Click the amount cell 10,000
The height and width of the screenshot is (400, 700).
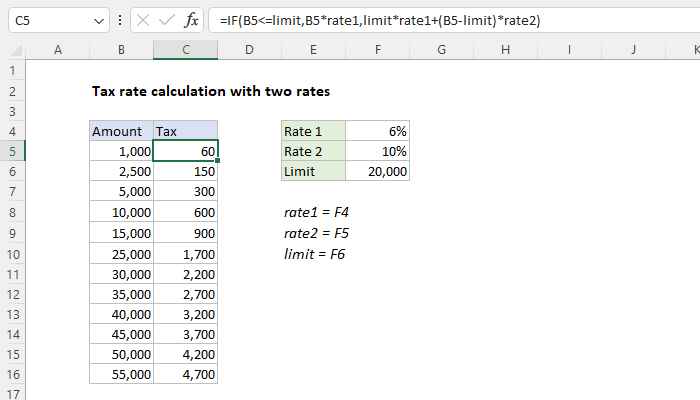pyautogui.click(x=121, y=212)
